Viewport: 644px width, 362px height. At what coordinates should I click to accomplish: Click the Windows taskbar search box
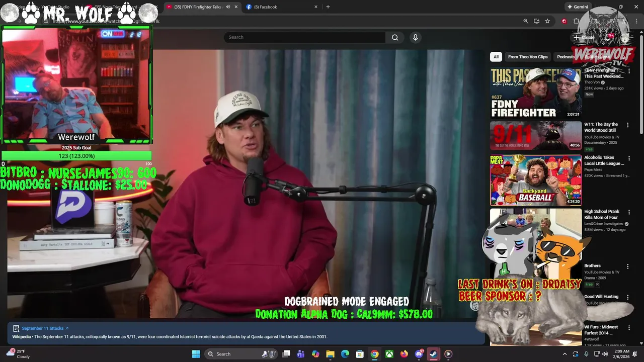click(241, 354)
